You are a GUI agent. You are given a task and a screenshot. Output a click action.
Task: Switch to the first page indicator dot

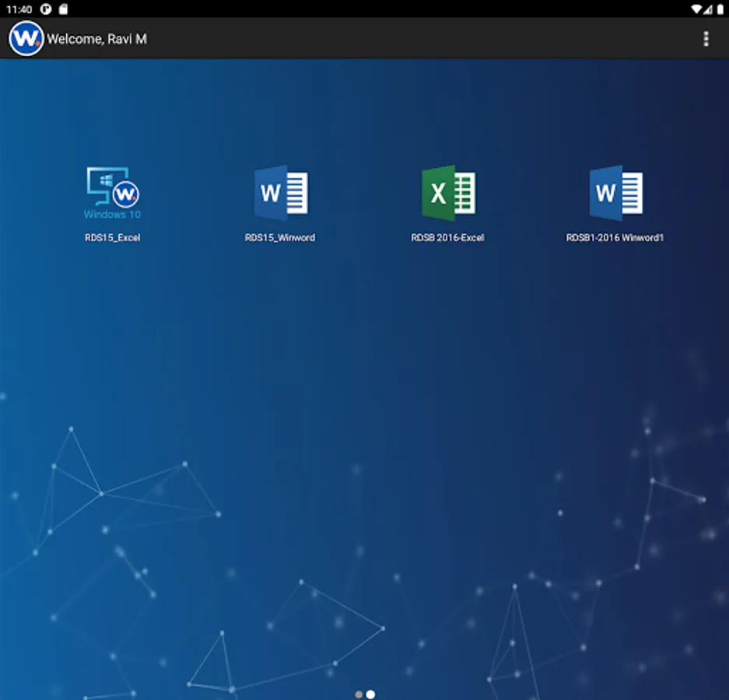click(x=359, y=695)
